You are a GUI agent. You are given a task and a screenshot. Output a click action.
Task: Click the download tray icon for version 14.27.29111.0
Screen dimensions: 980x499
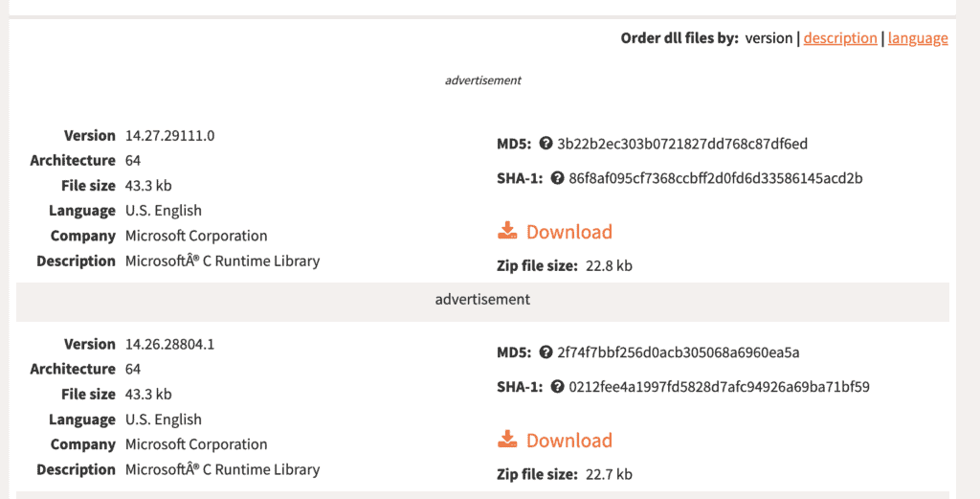[507, 231]
